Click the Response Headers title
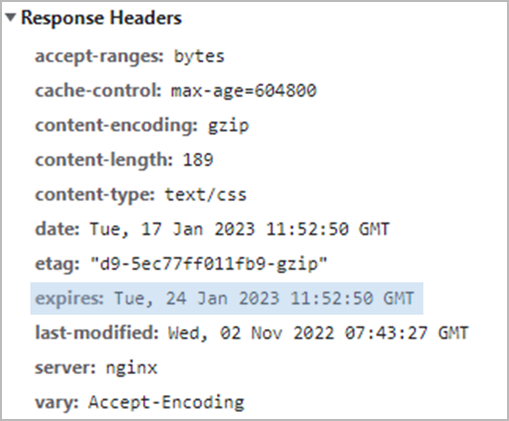Viewport: 509px width, 421px height. 101,18
